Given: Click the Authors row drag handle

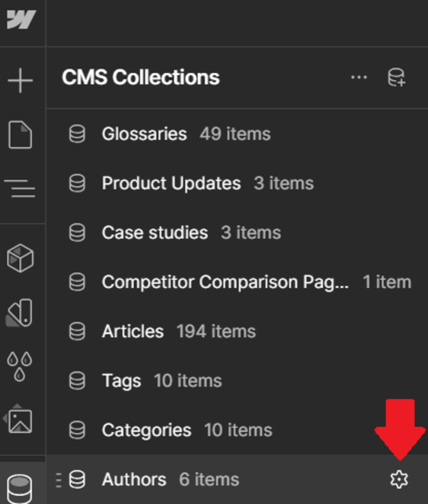Looking at the screenshot, I should tap(58, 479).
